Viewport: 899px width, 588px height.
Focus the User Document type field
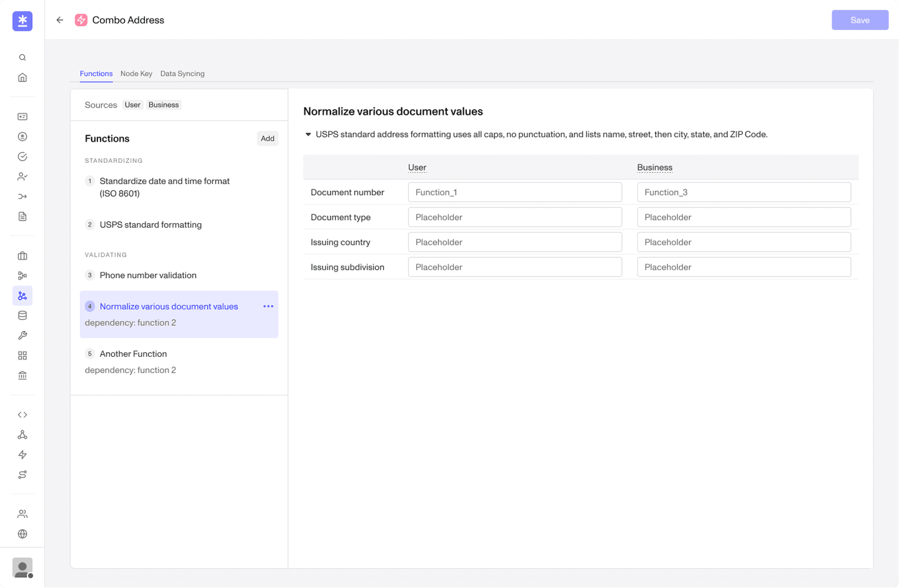tap(515, 217)
